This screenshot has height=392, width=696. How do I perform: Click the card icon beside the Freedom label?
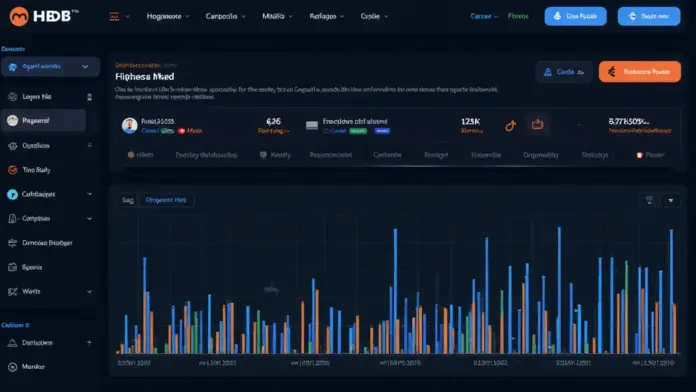(x=312, y=126)
